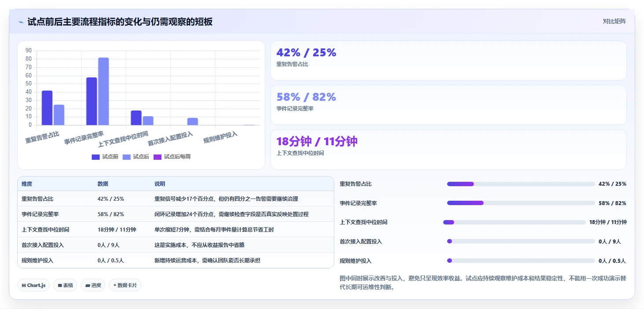Open the 42% / 25% data card
The image size is (644, 309).
click(448, 61)
